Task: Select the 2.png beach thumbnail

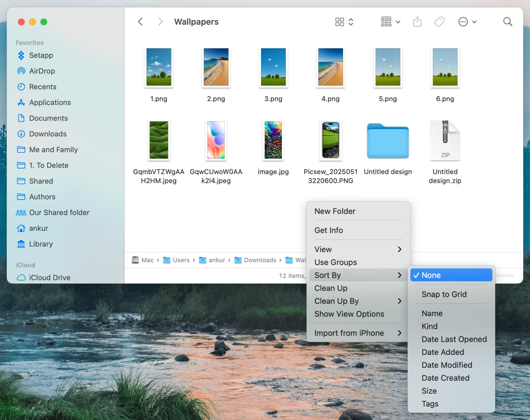Action: pos(216,67)
